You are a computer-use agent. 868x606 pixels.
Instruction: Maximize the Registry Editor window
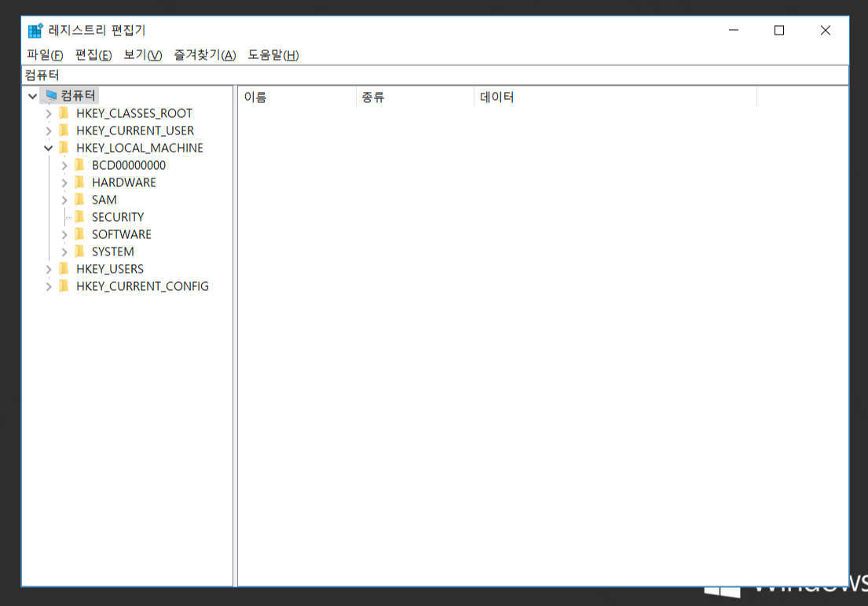pos(779,31)
